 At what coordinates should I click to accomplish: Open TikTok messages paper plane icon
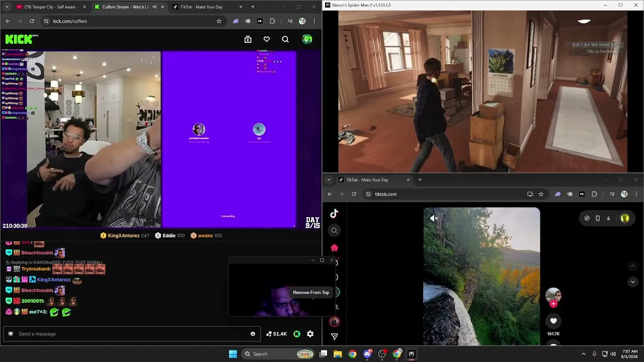click(334, 336)
